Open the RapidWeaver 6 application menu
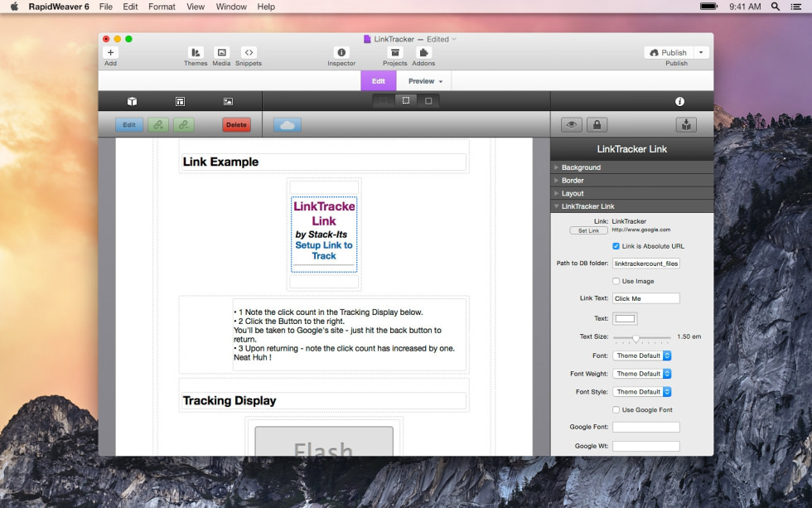This screenshot has width=812, height=508. 59,7
